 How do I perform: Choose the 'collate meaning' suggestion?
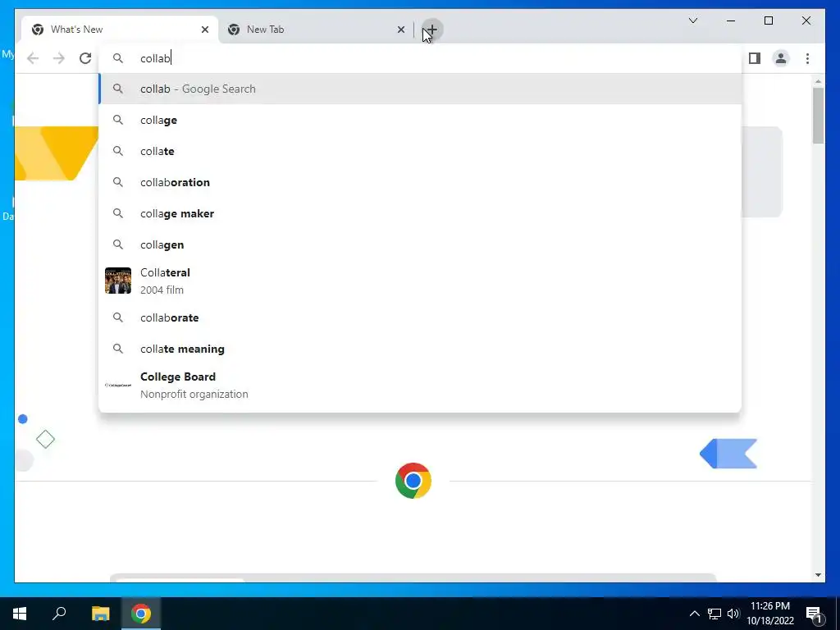420,349
